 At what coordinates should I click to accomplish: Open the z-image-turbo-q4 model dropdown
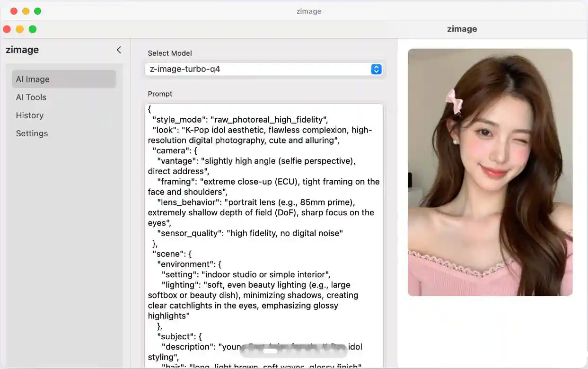[258, 69]
